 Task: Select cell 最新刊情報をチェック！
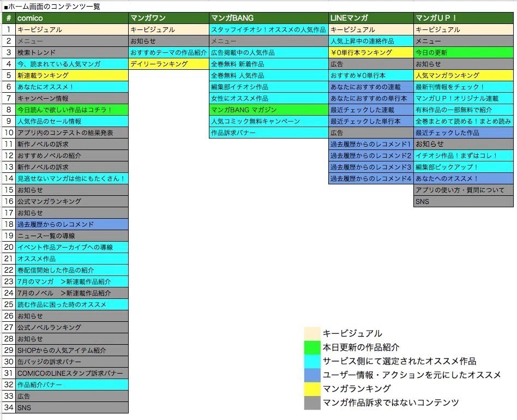463,87
